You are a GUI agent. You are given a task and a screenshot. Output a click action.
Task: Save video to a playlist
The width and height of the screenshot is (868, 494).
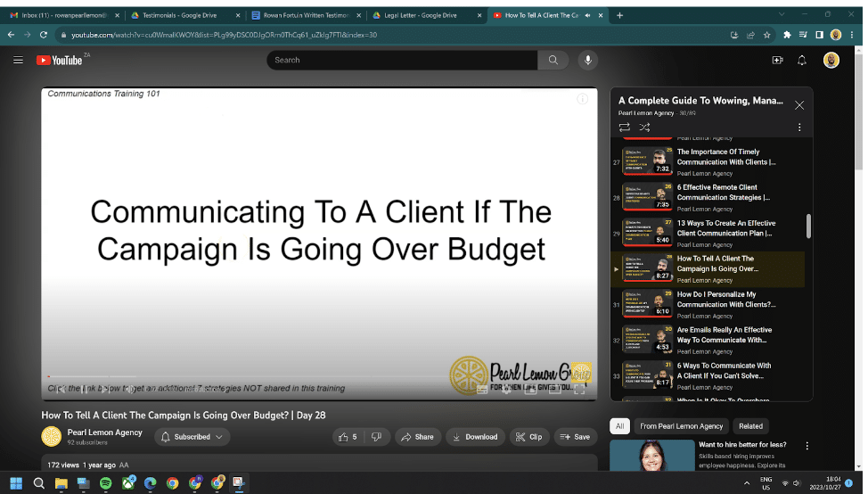[x=575, y=437]
